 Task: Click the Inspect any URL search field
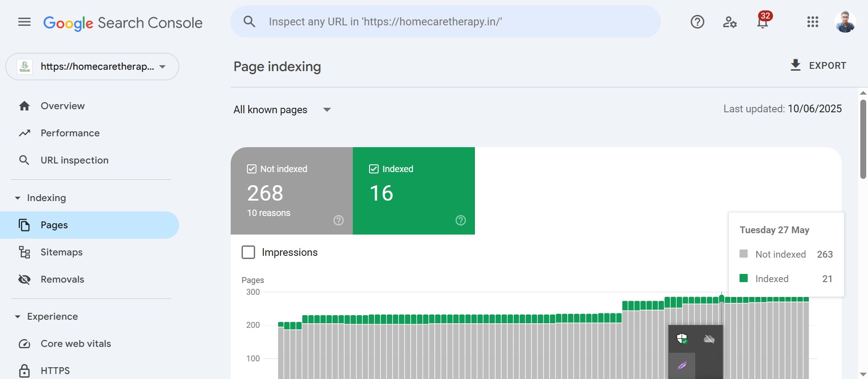(446, 22)
